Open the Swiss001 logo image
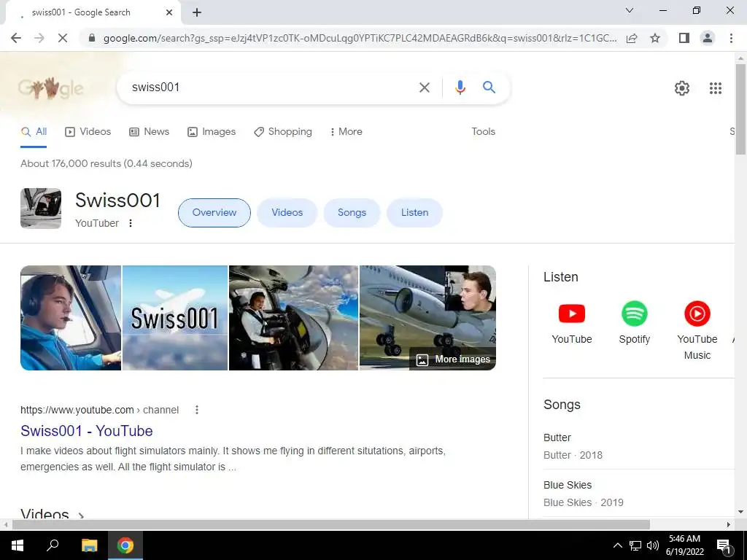This screenshot has height=560, width=747. (x=175, y=318)
